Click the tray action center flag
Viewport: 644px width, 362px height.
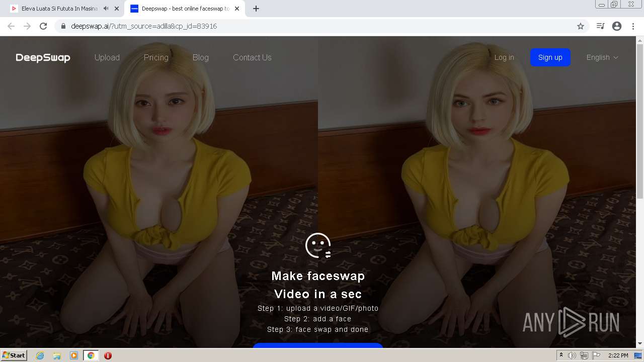pyautogui.click(x=596, y=355)
